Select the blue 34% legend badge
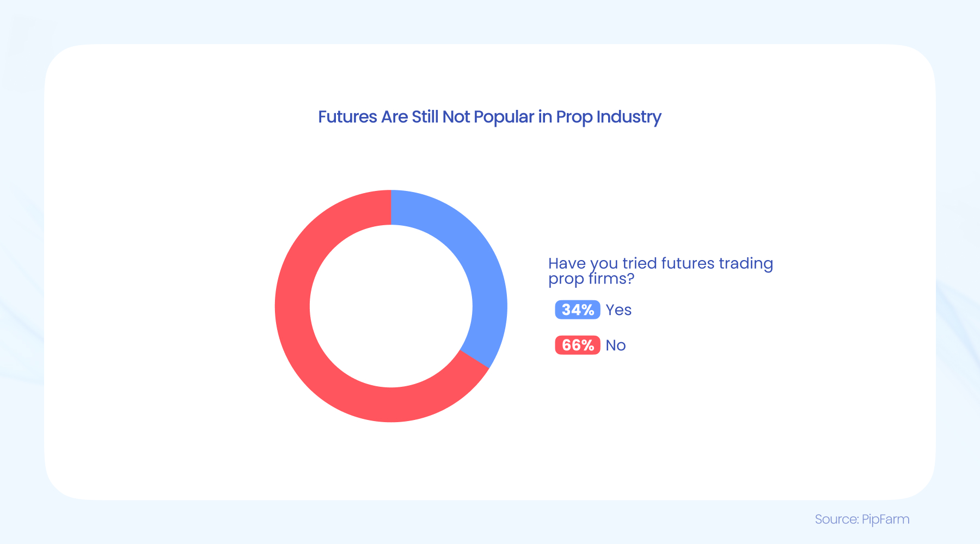Image resolution: width=980 pixels, height=544 pixels. (577, 310)
